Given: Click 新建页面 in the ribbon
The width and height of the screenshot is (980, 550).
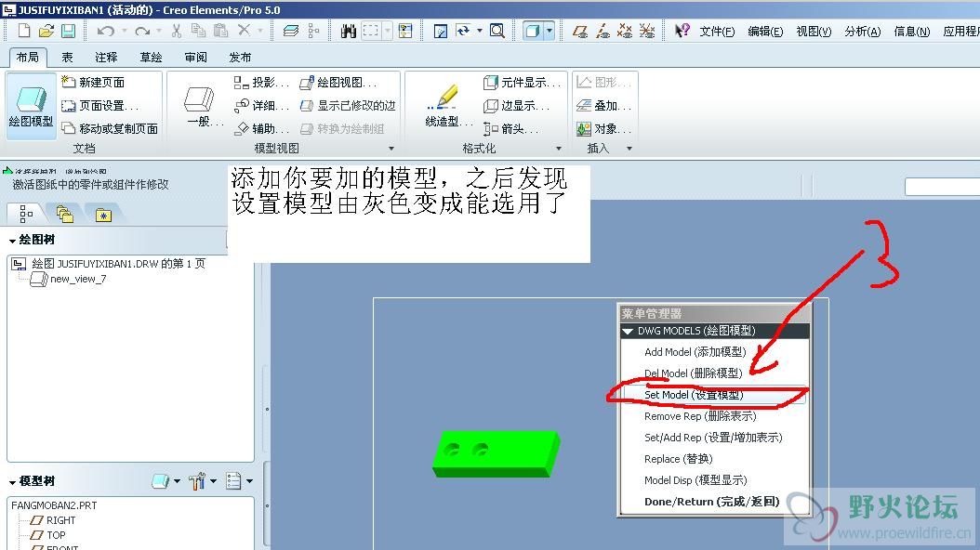Looking at the screenshot, I should (x=93, y=82).
